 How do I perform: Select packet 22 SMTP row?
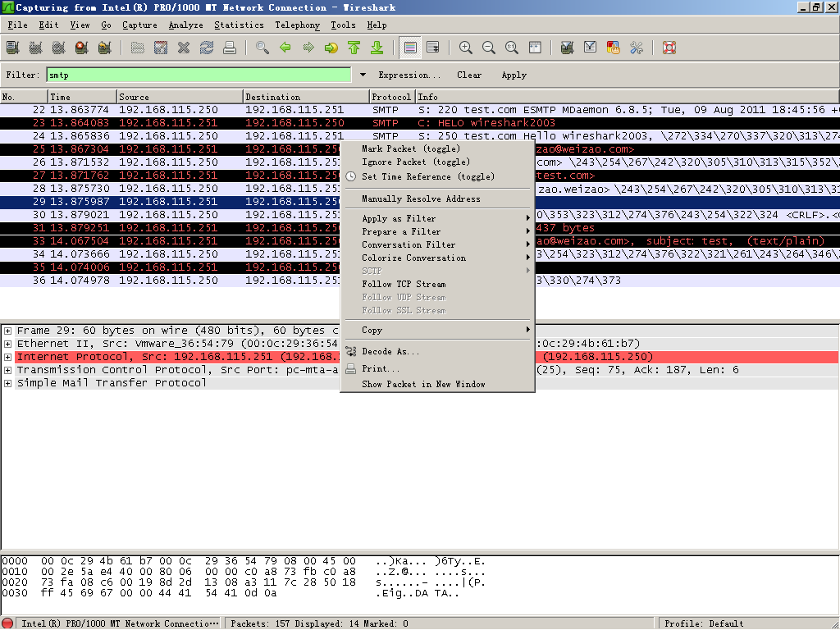click(x=420, y=110)
